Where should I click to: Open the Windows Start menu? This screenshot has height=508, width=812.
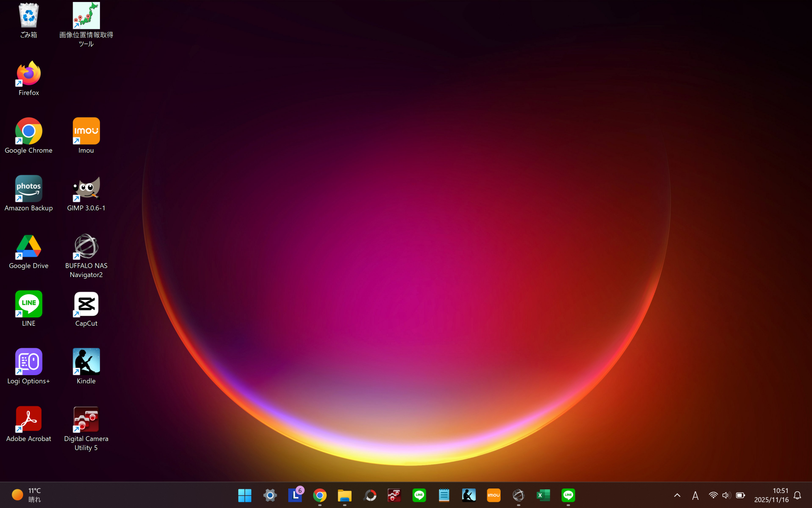245,495
